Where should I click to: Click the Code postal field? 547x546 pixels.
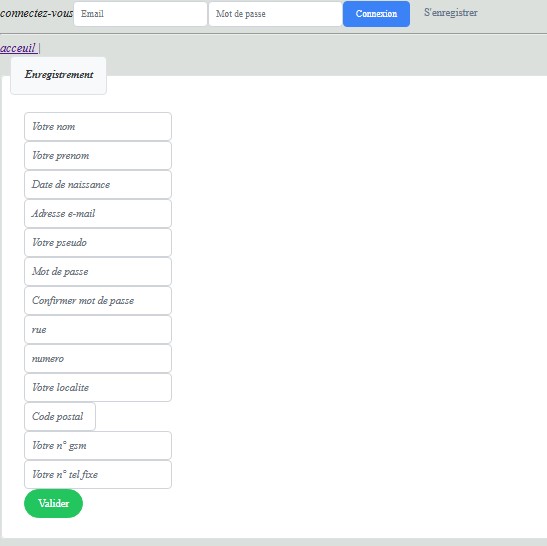pos(60,416)
